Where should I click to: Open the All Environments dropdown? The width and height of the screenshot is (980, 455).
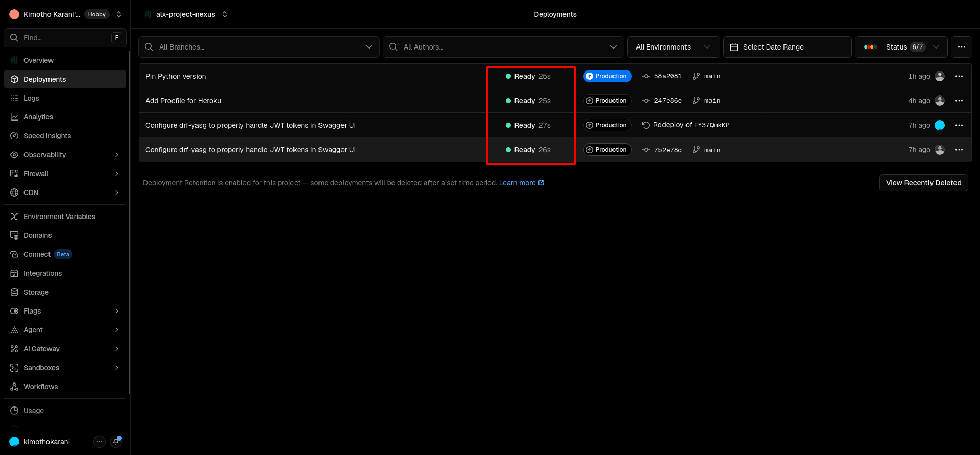pos(674,47)
